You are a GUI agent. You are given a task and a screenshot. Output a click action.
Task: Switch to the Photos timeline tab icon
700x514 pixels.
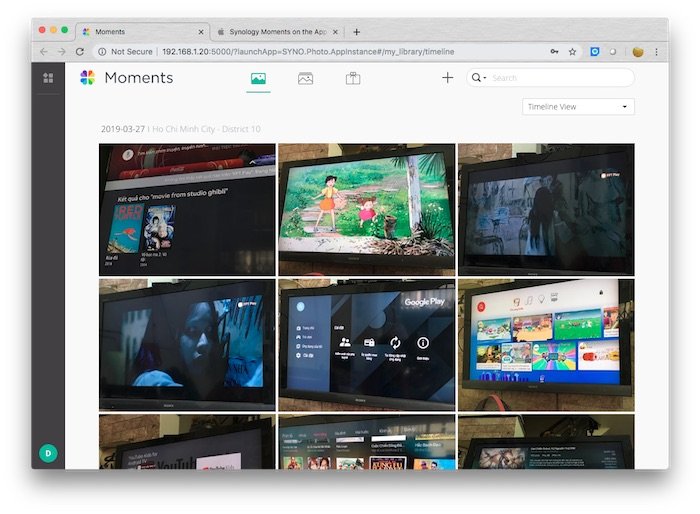258,79
